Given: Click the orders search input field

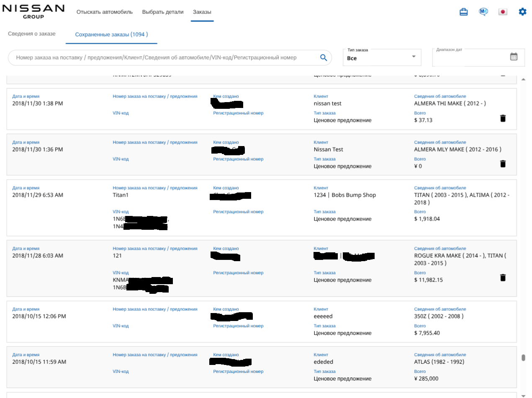Looking at the screenshot, I should pos(163,58).
